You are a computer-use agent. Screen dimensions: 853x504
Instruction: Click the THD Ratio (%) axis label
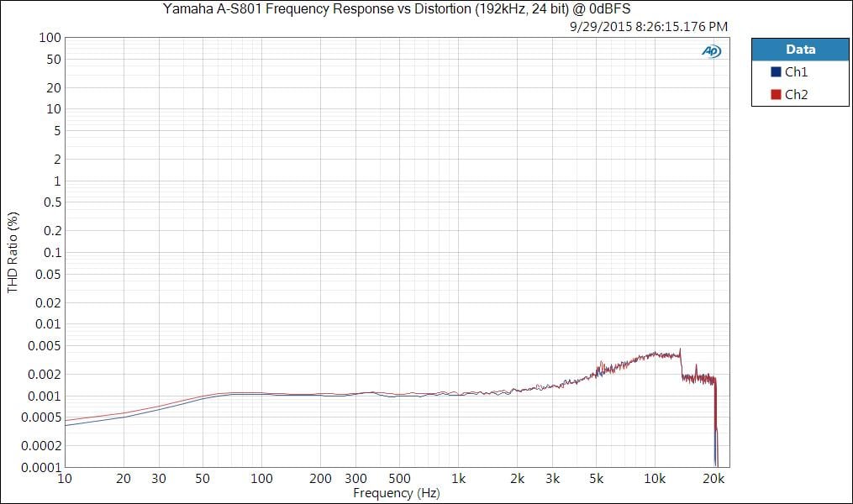pyautogui.click(x=13, y=252)
